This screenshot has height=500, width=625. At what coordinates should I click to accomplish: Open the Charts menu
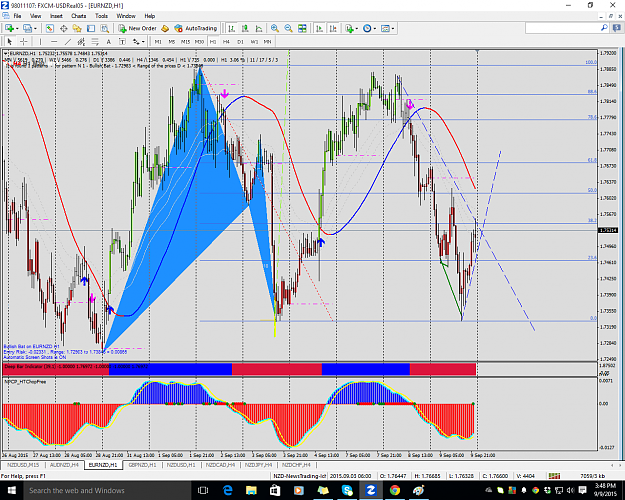79,16
